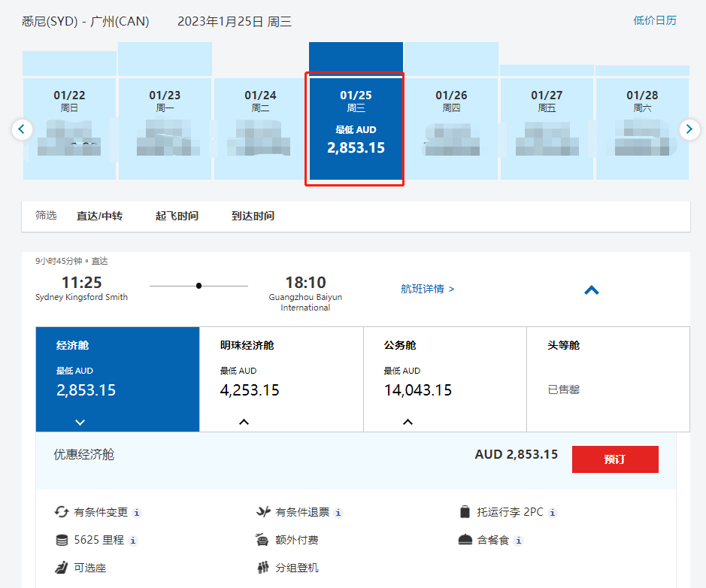Open the 起飞时间 filter

click(x=177, y=217)
